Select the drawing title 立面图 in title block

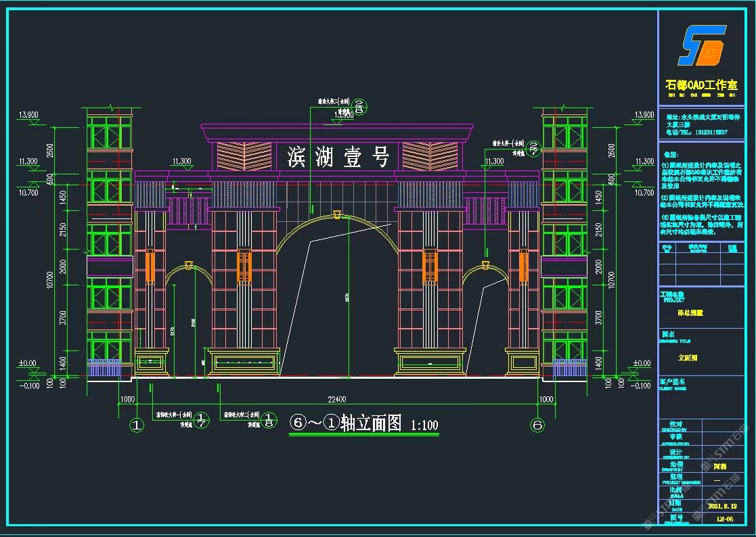tap(688, 358)
